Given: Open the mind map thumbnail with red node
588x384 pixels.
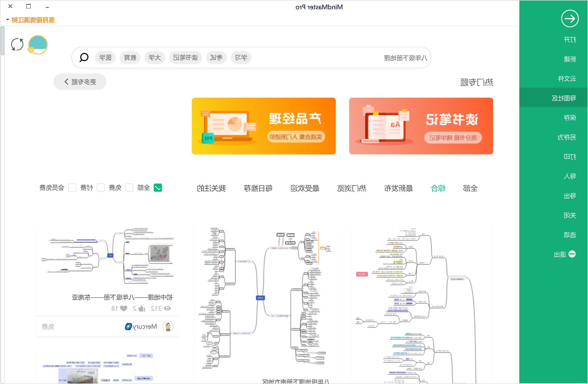Looking at the screenshot, I should (422, 305).
